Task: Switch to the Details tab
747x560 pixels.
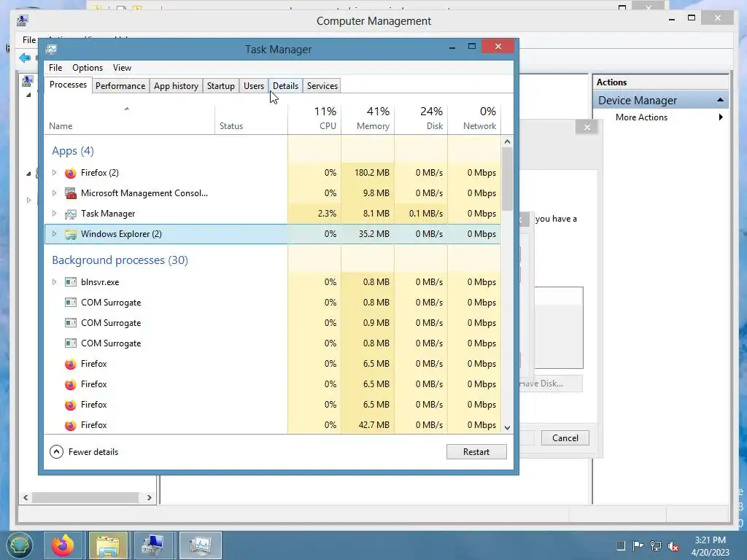Action: 285,86
